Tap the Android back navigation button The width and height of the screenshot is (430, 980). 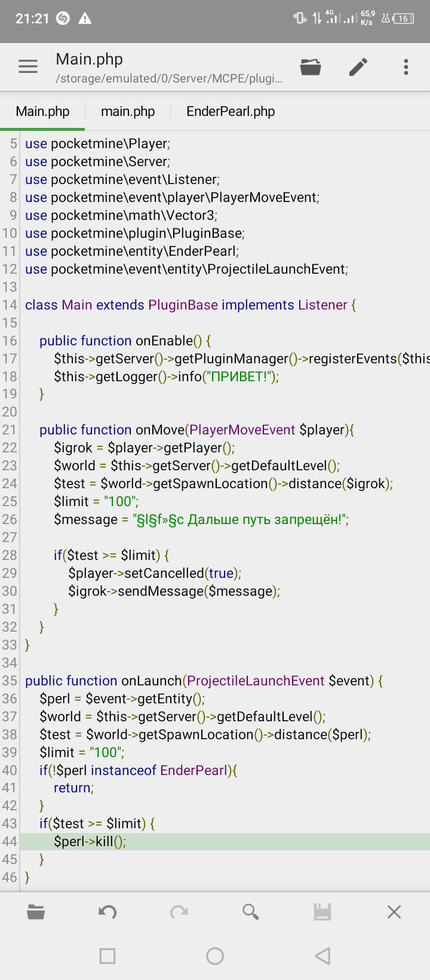[x=322, y=956]
